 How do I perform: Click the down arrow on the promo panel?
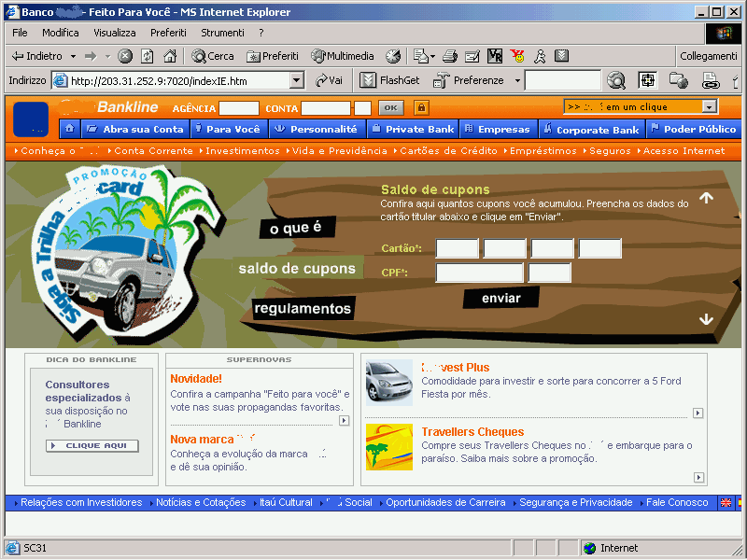706,319
